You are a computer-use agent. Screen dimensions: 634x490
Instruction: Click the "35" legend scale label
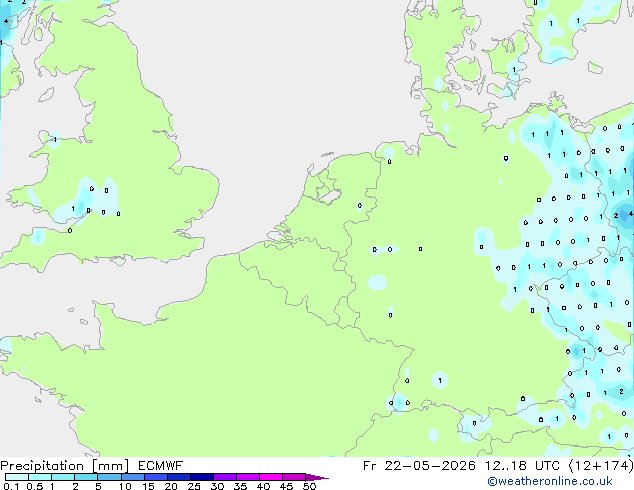pyautogui.click(x=240, y=486)
